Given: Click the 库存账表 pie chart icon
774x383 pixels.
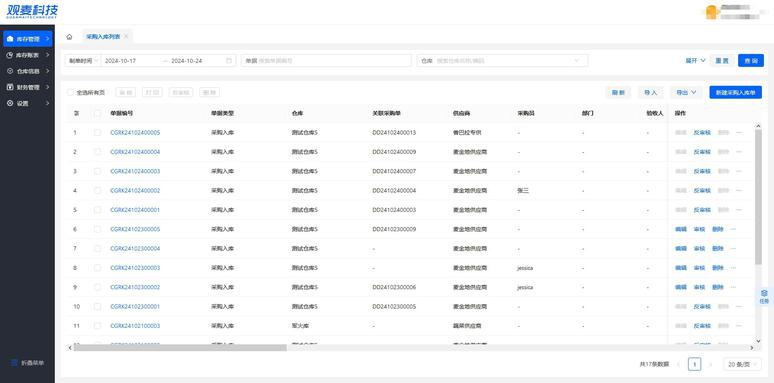Looking at the screenshot, I should [x=10, y=55].
